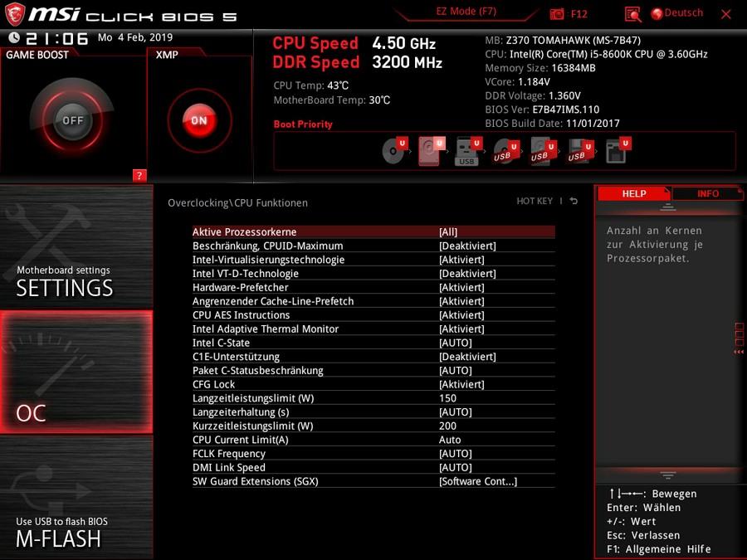
Task: Change CPU AES Instructions setting
Action: tap(373, 314)
